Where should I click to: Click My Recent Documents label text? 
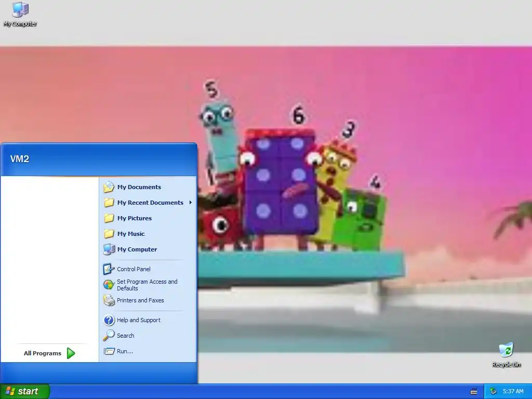point(150,203)
